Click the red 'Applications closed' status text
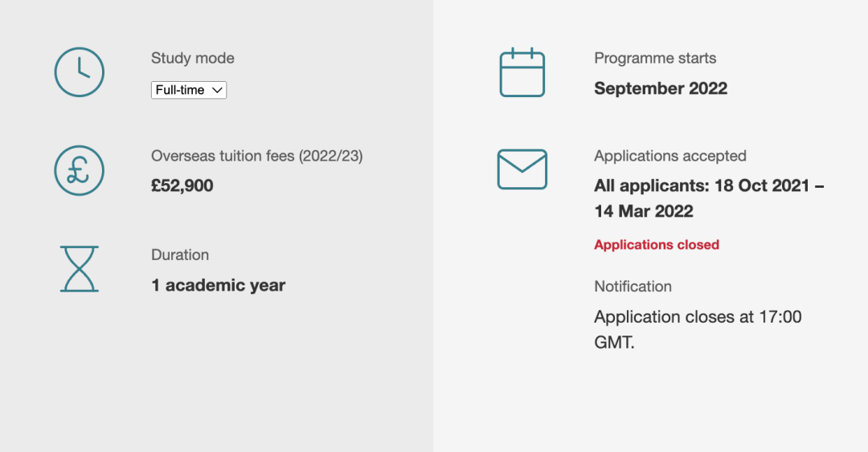Image resolution: width=868 pixels, height=452 pixels. (657, 245)
